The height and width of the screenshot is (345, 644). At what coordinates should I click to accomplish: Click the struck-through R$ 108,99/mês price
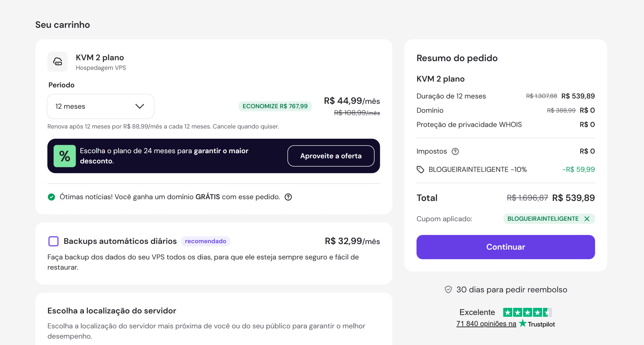pos(357,113)
